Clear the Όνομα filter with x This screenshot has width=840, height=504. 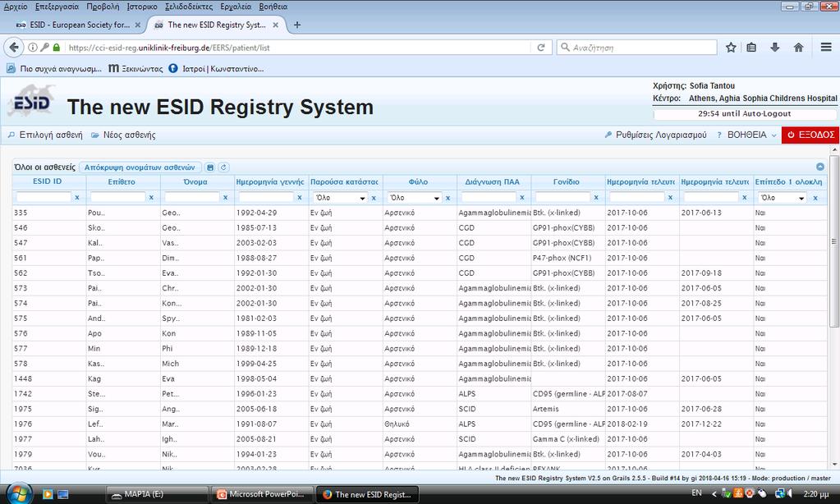coord(225,198)
